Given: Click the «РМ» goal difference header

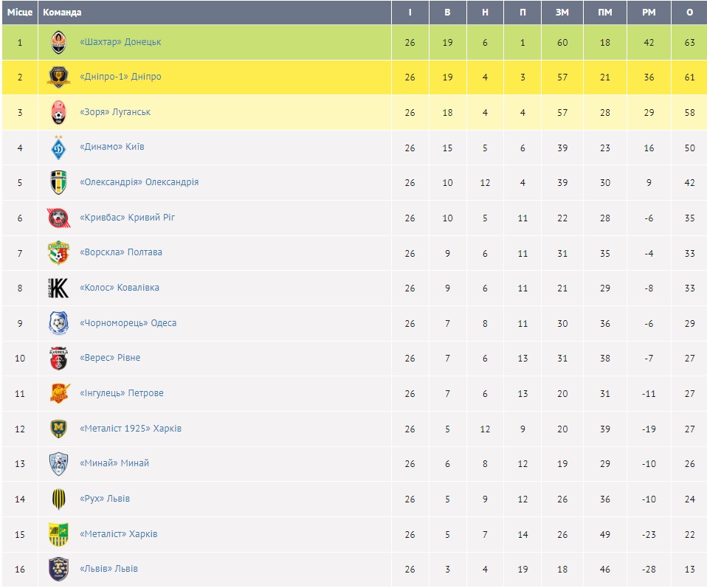Looking at the screenshot, I should 649,13.
